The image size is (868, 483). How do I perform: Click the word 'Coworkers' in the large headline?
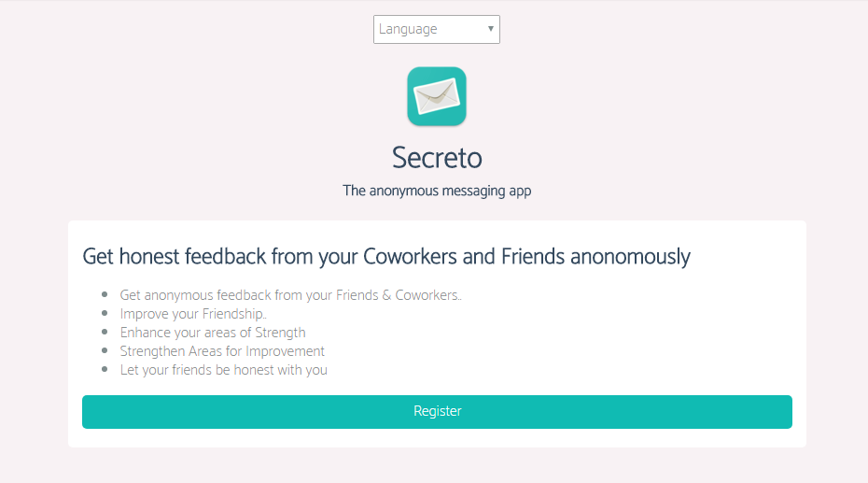tap(410, 257)
